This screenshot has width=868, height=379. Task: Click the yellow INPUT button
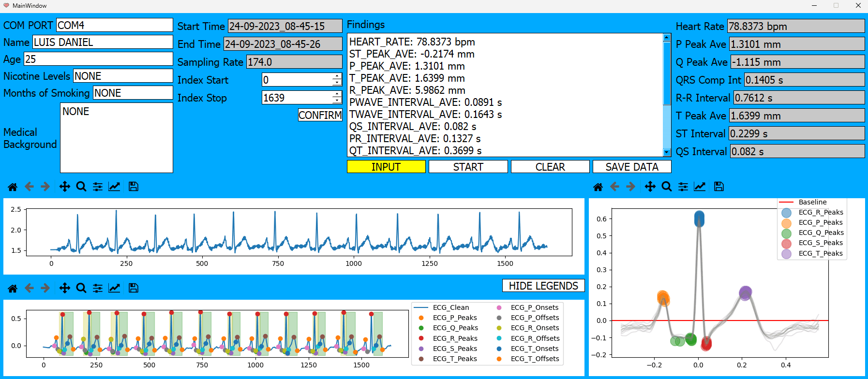[x=386, y=167]
